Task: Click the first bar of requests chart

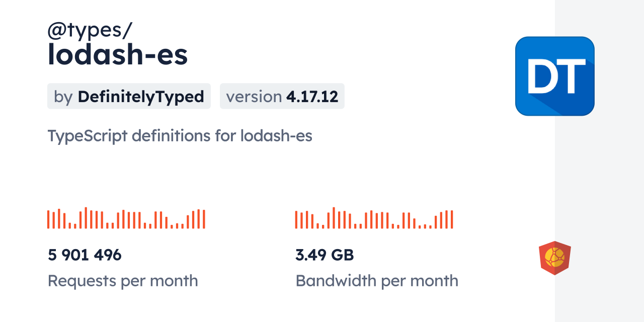Action: pyautogui.click(x=48, y=220)
